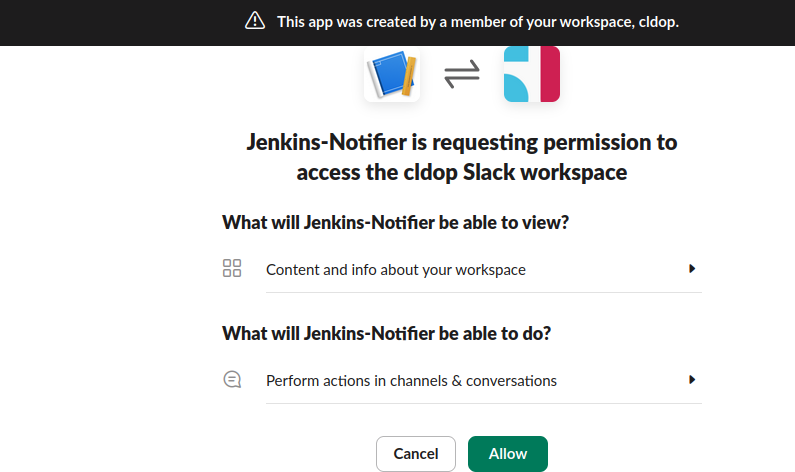Expand the workspace content arrow
The height and width of the screenshot is (472, 795).
[x=692, y=269]
